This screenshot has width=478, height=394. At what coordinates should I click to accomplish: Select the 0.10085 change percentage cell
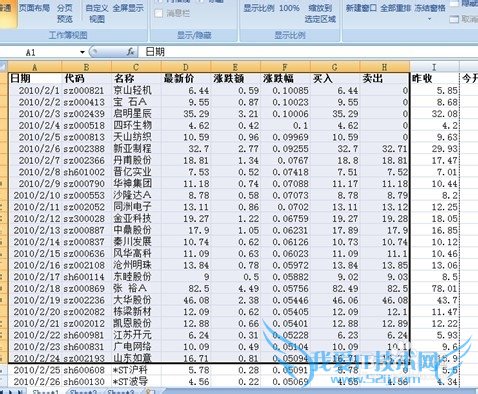(x=285, y=90)
